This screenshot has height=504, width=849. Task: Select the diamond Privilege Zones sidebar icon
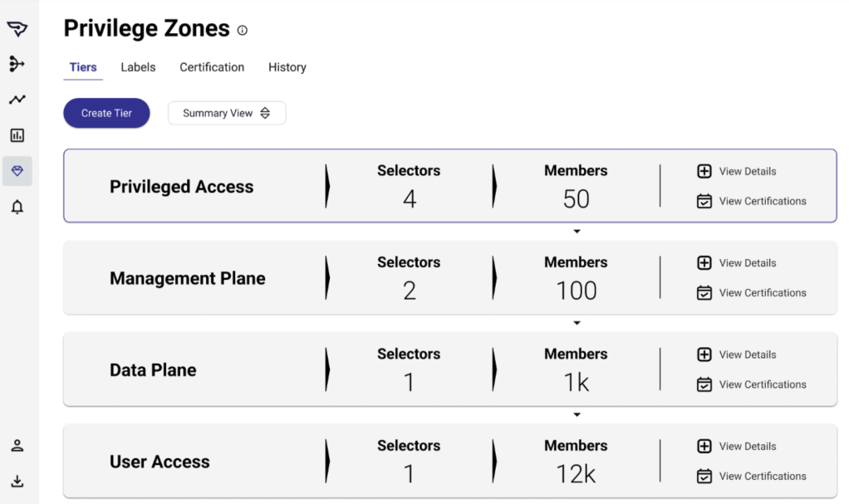tap(17, 171)
